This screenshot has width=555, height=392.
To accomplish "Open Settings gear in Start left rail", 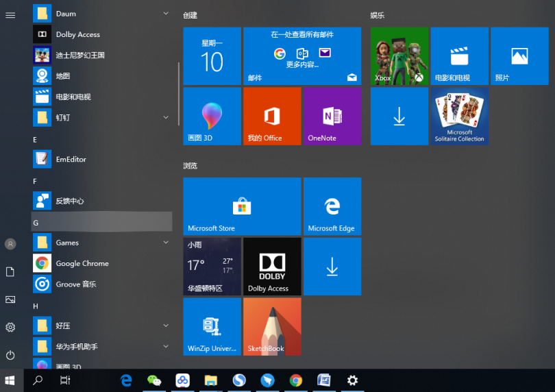I will [10, 327].
